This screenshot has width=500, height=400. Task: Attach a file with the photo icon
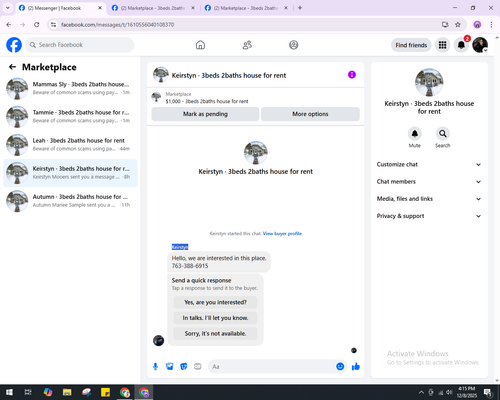tap(170, 367)
